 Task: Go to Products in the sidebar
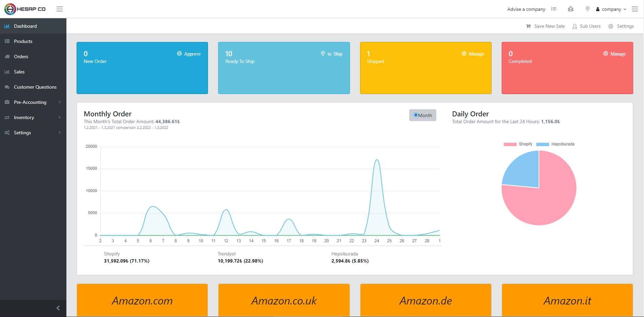pyautogui.click(x=33, y=41)
